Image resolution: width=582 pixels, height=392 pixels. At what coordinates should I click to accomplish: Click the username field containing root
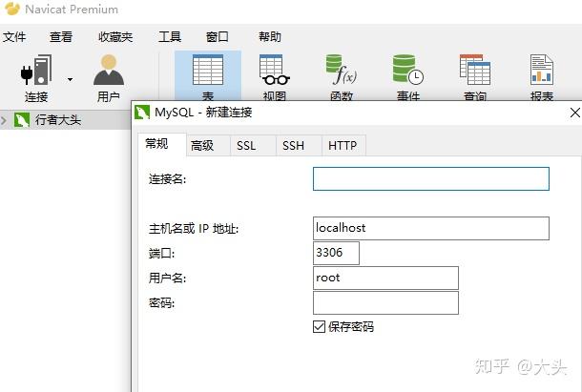385,278
